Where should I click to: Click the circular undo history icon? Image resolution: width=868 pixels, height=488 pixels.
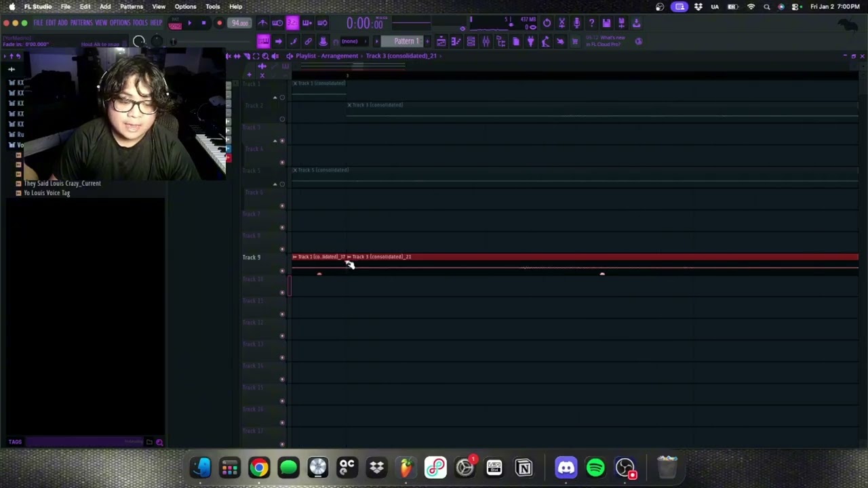click(x=547, y=23)
